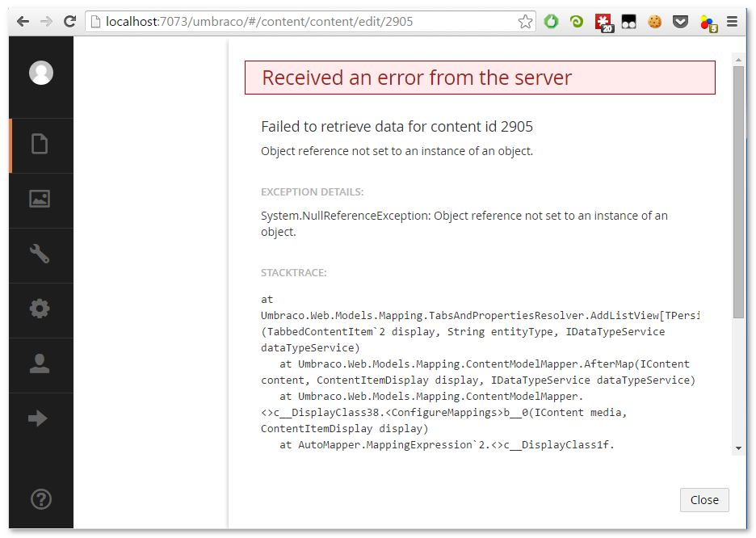The width and height of the screenshot is (756, 538).
Task: Click the ContentModelMapper.AfterMap stack line
Action: coord(485,364)
